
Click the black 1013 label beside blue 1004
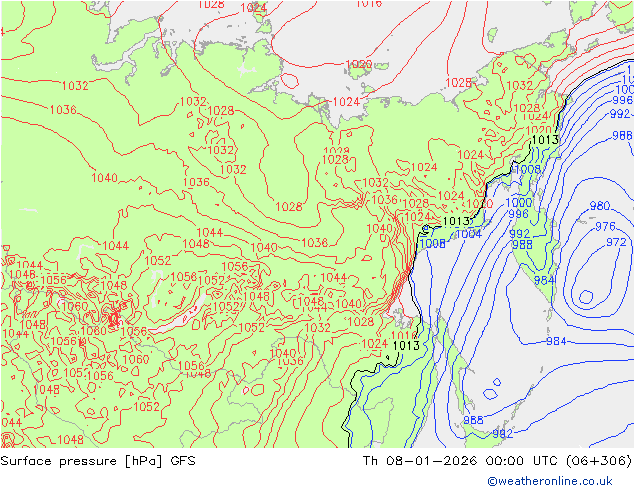click(x=456, y=221)
